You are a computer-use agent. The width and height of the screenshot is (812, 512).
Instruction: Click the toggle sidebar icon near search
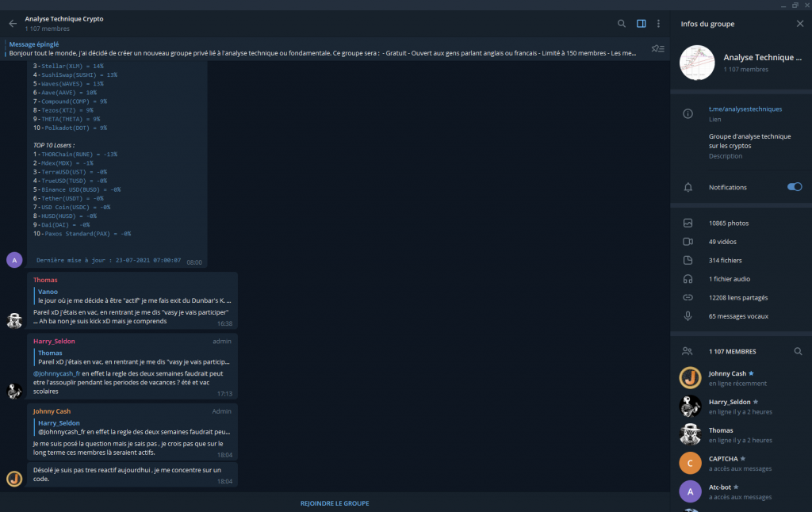[x=641, y=23]
